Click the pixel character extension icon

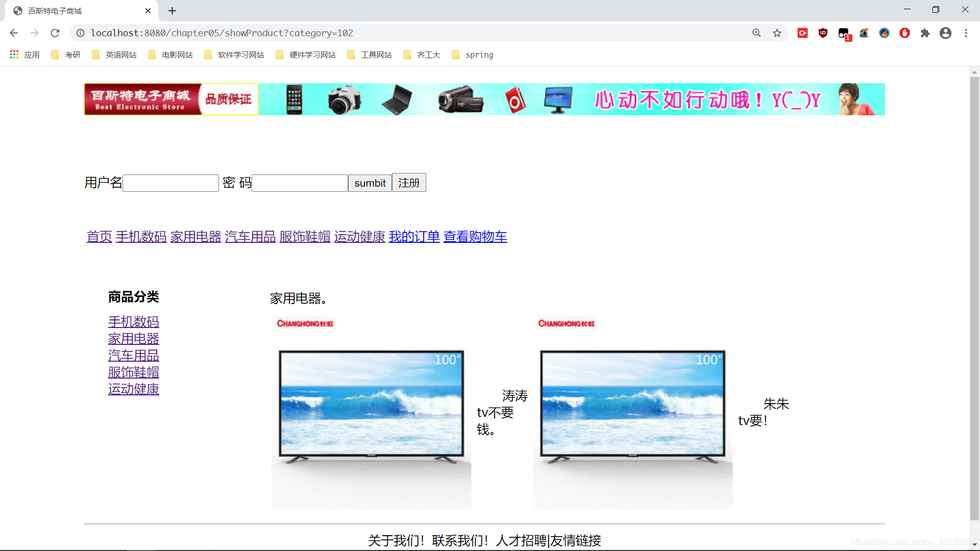[x=864, y=33]
